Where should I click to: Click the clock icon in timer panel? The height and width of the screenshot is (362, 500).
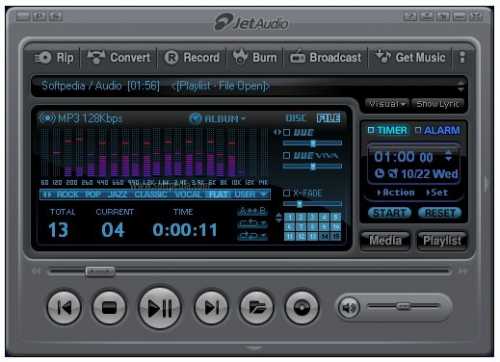(379, 173)
